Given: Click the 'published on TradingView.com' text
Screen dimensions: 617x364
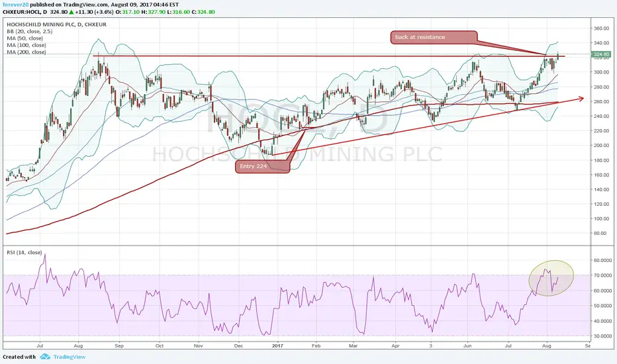Looking at the screenshot, I should click(x=68, y=5).
